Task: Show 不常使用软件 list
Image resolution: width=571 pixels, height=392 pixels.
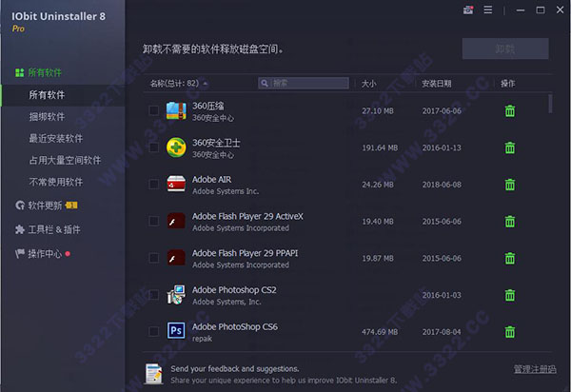Action: (x=56, y=182)
